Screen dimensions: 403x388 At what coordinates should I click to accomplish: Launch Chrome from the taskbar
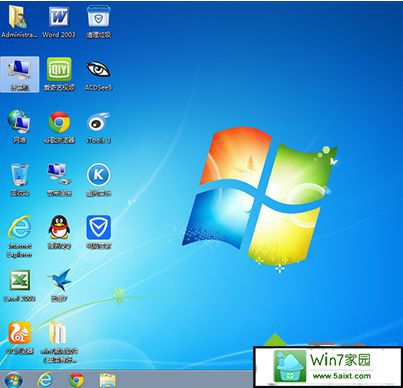click(76, 380)
